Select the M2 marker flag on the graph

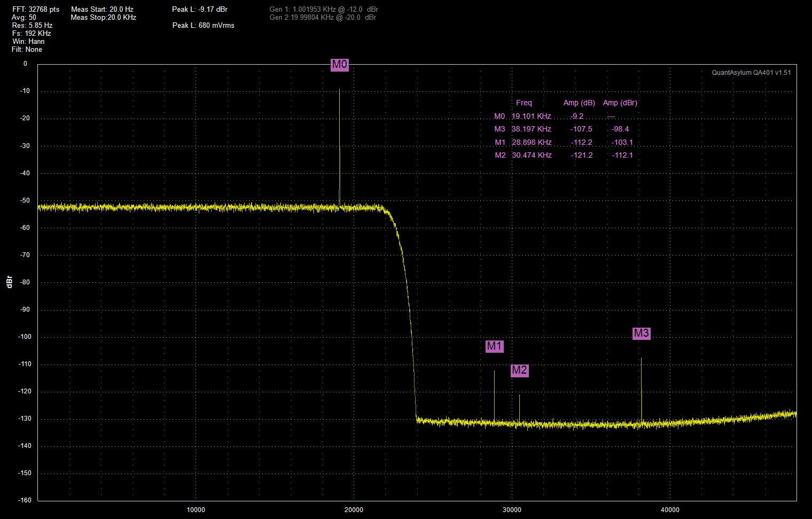click(519, 370)
